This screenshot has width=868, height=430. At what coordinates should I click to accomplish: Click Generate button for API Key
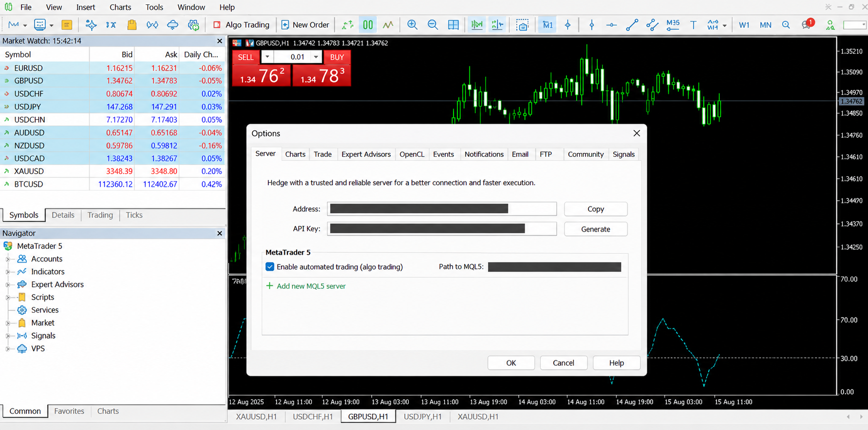tap(596, 229)
